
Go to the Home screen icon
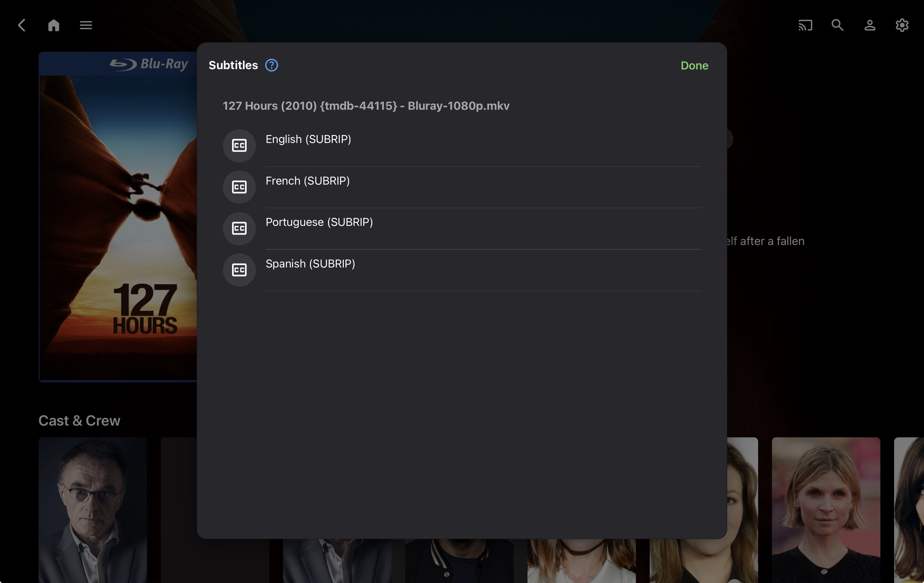pyautogui.click(x=54, y=25)
